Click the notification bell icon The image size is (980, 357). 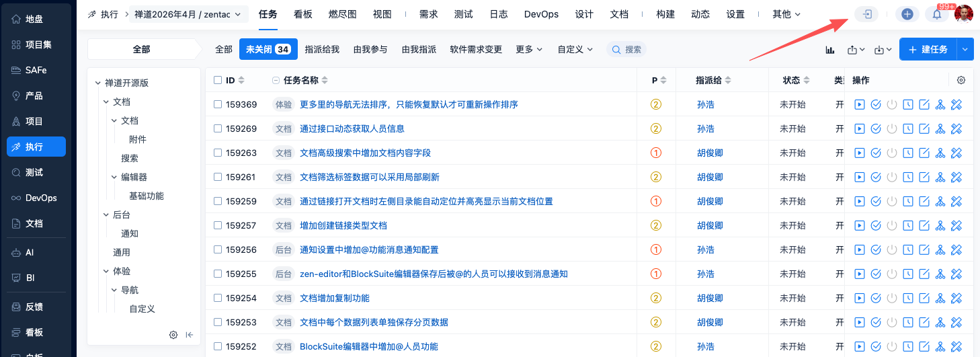click(x=936, y=14)
